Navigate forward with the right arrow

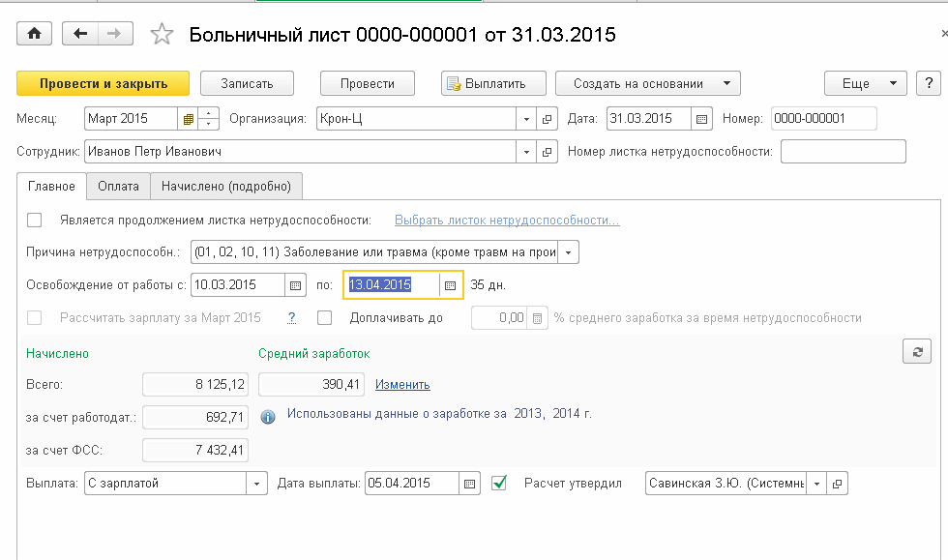point(114,34)
